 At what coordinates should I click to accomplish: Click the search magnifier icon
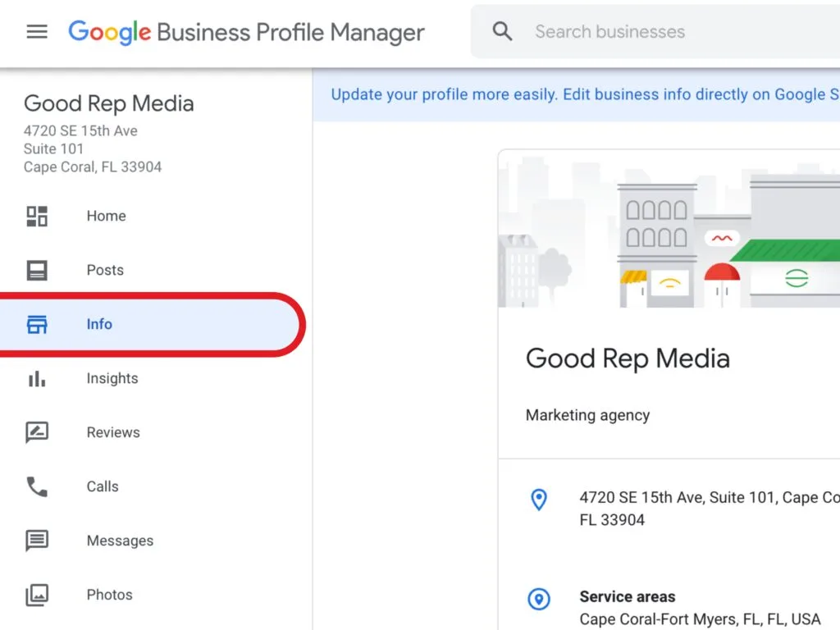(502, 32)
